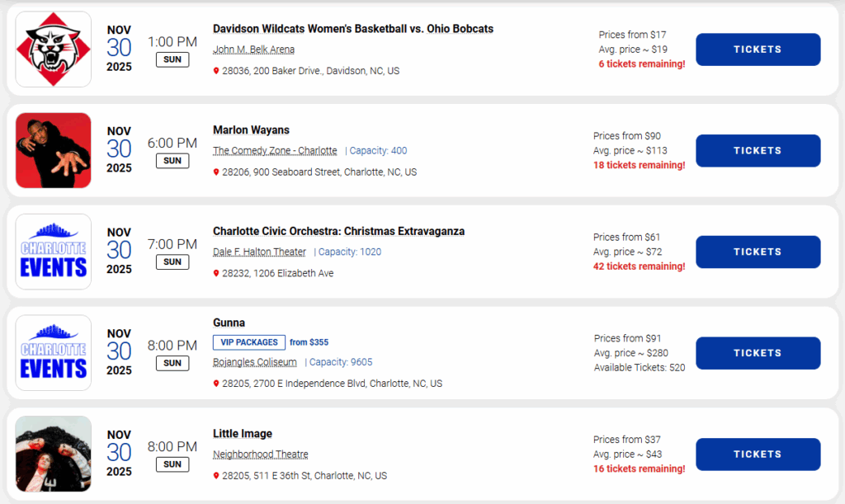Screen dimensions: 845x504
Task: Click Tickets button for Gunna concert
Action: coord(758,353)
